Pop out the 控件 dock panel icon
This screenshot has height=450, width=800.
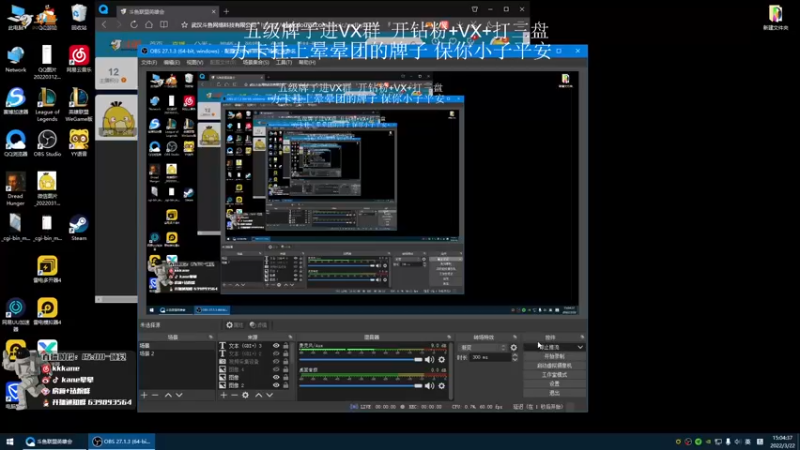click(582, 337)
